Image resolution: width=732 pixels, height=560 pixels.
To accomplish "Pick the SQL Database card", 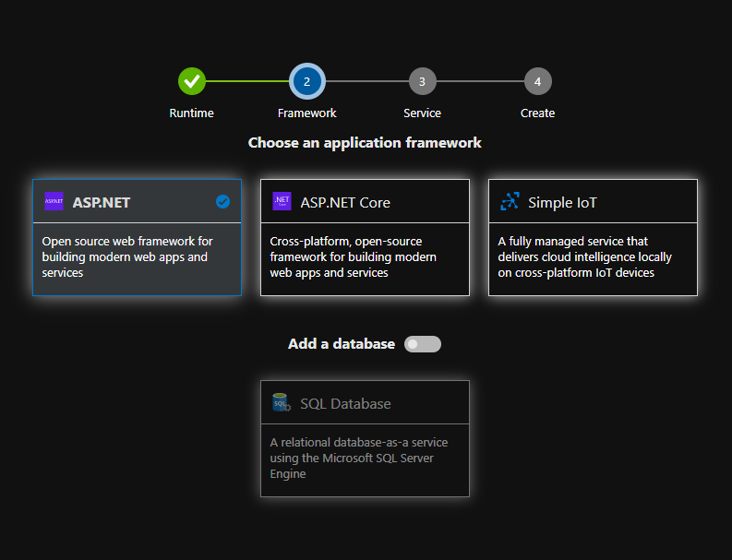I will [x=365, y=438].
